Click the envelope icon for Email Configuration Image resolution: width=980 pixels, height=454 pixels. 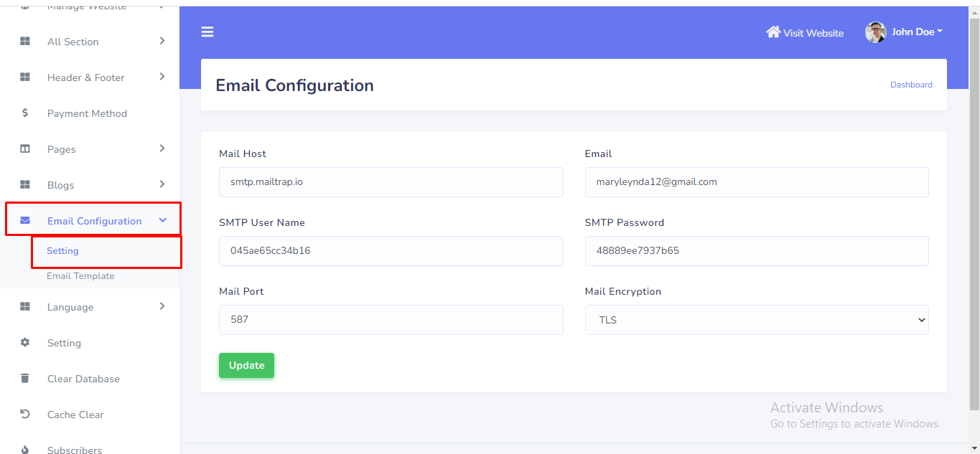pyautogui.click(x=25, y=221)
